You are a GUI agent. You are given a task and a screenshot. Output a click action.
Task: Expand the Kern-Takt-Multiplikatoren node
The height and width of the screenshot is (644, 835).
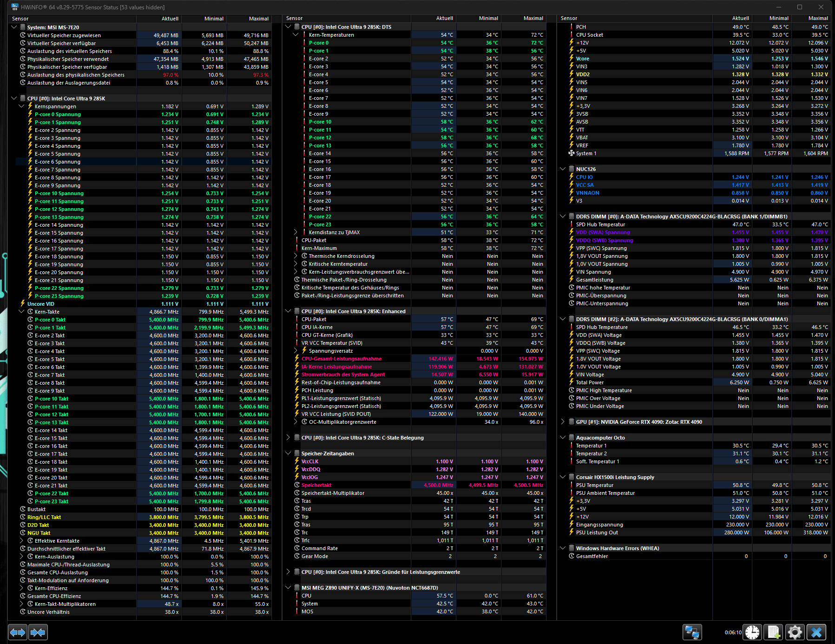pos(21,604)
